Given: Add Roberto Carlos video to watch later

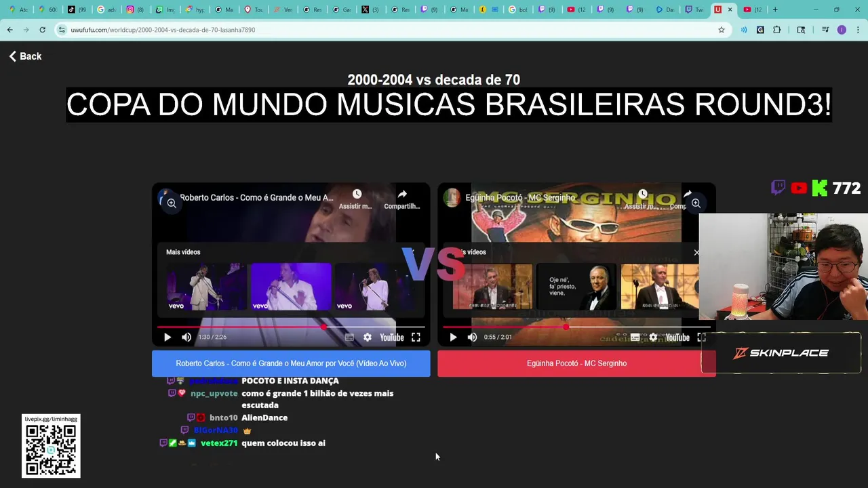Looking at the screenshot, I should pos(357,199).
